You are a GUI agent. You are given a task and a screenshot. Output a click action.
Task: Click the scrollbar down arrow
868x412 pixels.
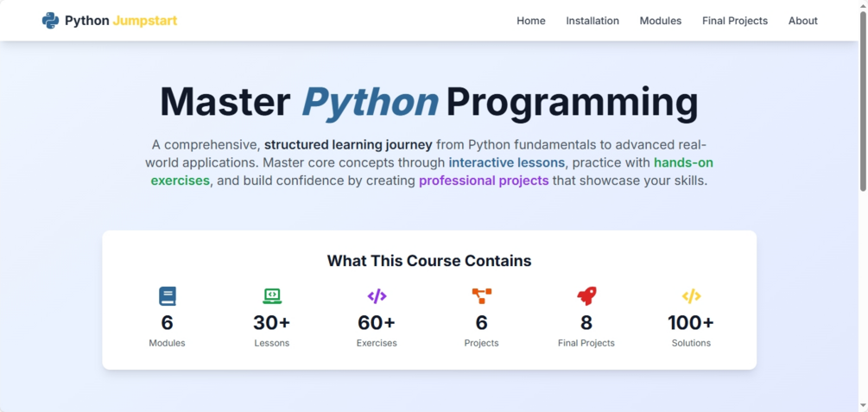[x=863, y=405]
